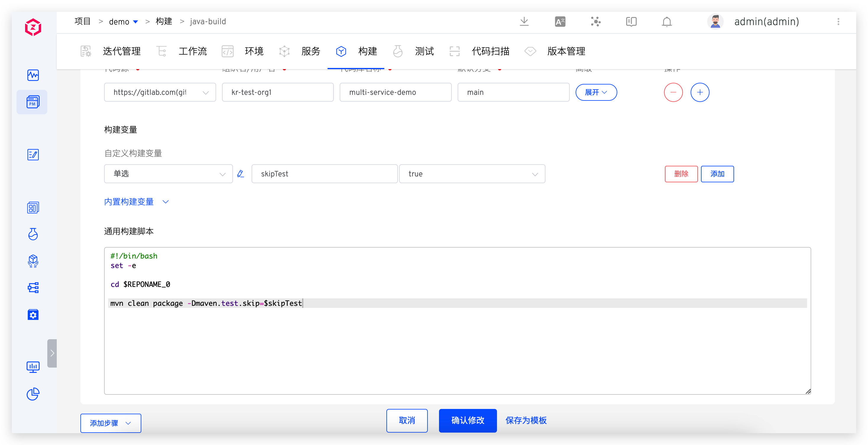
Task: Switch to 迭代管理 tab
Action: pos(111,51)
